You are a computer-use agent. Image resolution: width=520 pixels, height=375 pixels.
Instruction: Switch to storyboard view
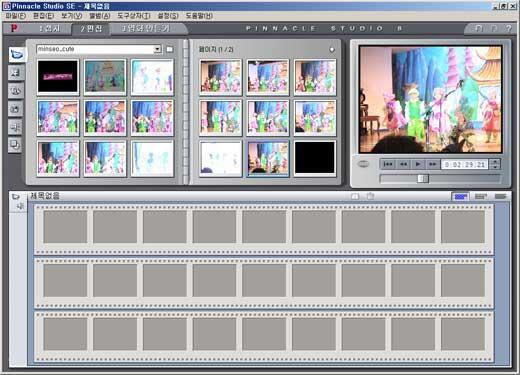click(460, 197)
